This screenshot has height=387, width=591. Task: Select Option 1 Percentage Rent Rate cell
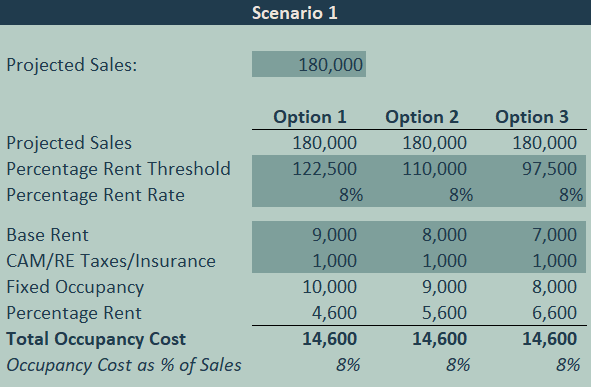pyautogui.click(x=309, y=194)
